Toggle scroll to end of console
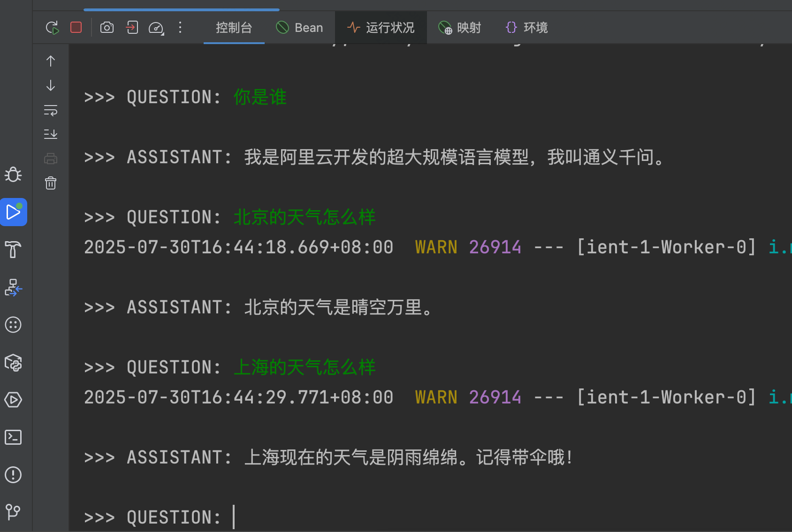This screenshot has width=792, height=532. point(51,134)
